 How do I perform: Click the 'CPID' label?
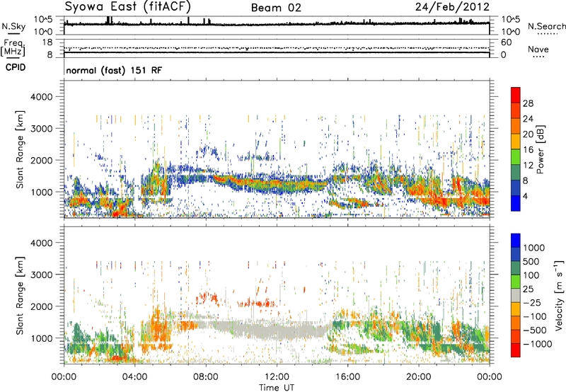point(16,67)
